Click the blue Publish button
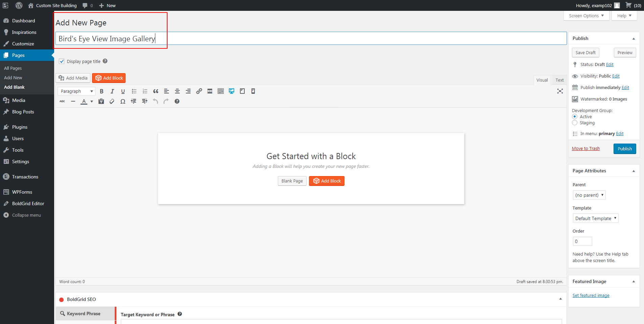 [625, 149]
